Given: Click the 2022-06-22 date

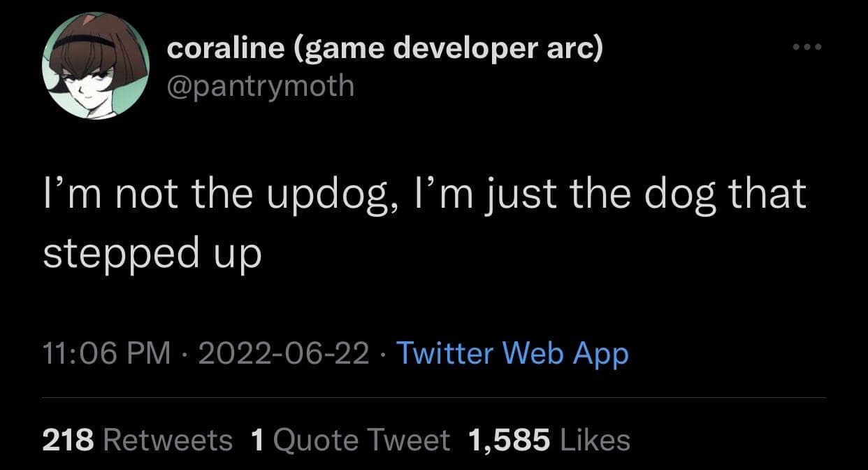Looking at the screenshot, I should 284,353.
